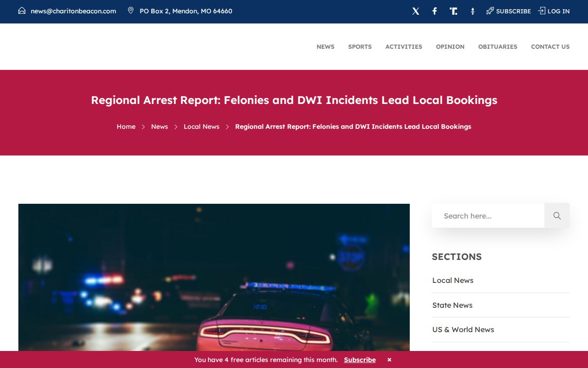This screenshot has width=588, height=368.
Task: Go to Home in the breadcrumb
Action: 126,126
